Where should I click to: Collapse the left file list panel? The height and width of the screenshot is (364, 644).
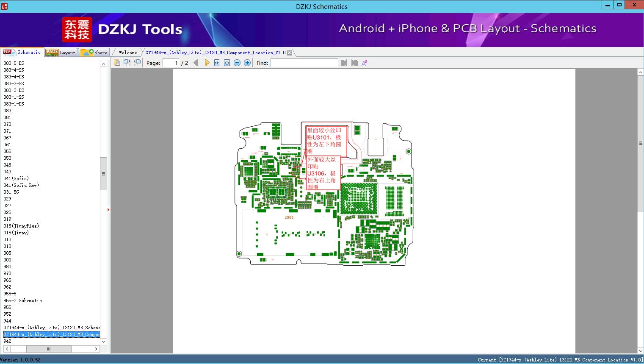point(108,210)
